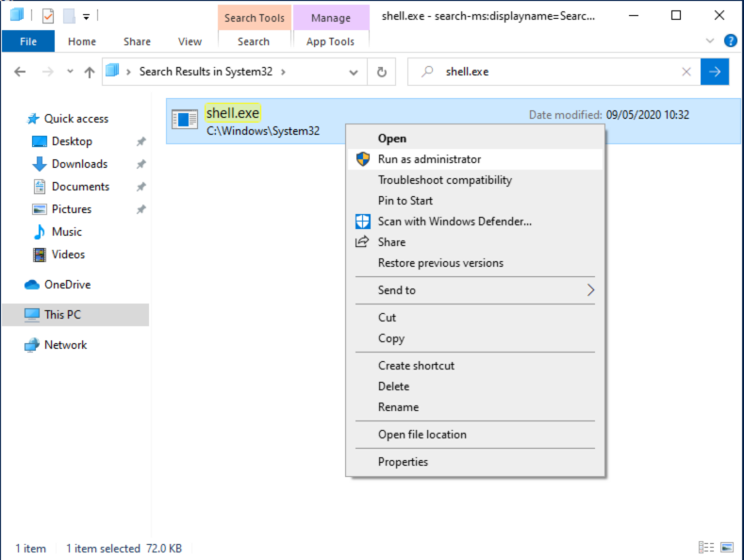Unpin Documents using its pin icon
The height and width of the screenshot is (560, 744).
[141, 187]
